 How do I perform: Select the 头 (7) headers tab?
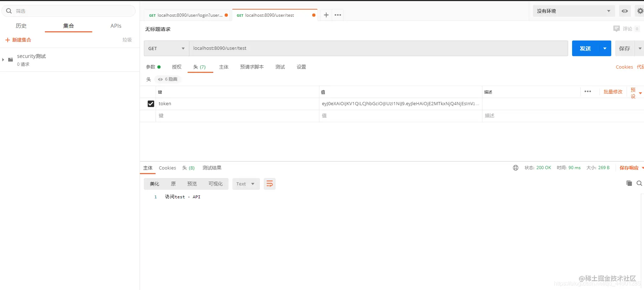pyautogui.click(x=199, y=67)
